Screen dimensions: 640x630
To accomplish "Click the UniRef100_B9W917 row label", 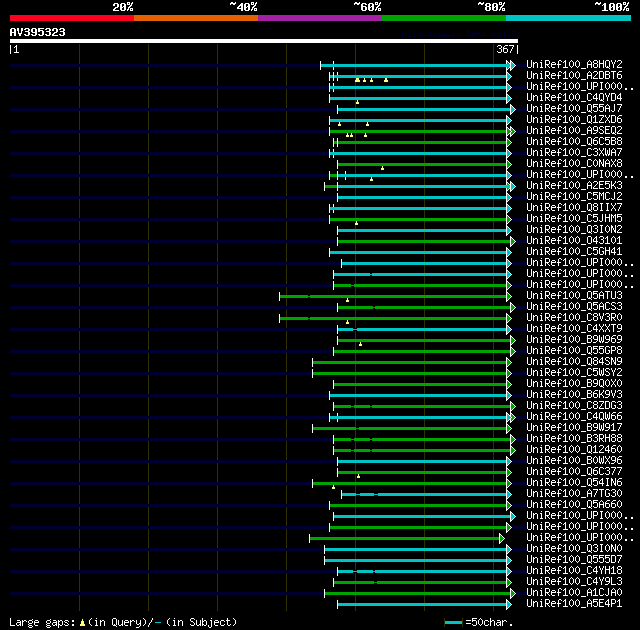I will pyautogui.click(x=574, y=428).
